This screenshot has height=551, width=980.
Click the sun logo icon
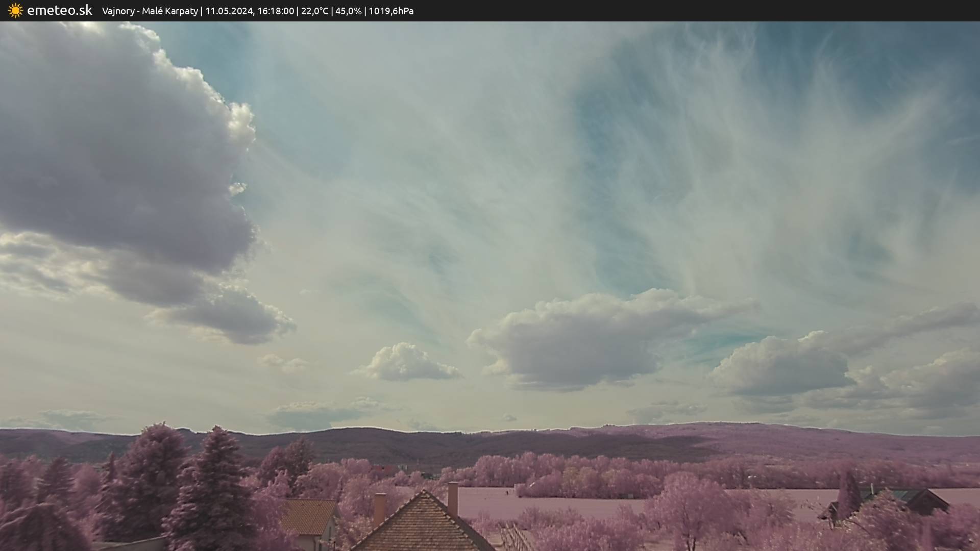pos(15,11)
